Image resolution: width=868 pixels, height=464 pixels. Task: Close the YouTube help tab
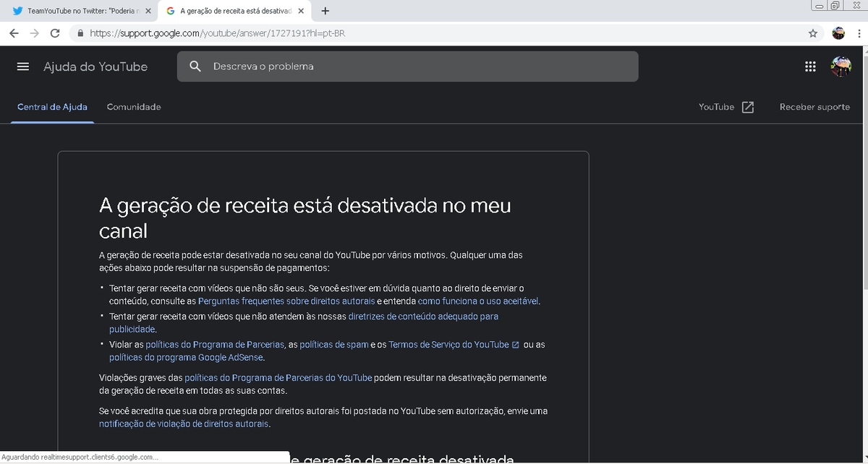pyautogui.click(x=301, y=11)
